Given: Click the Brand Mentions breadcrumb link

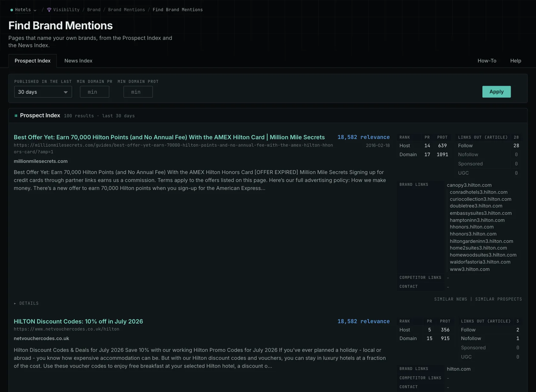Looking at the screenshot, I should tap(126, 10).
